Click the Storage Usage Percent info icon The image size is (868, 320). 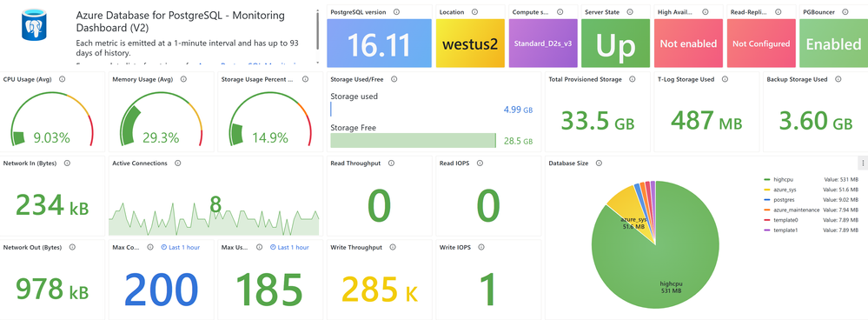[306, 79]
